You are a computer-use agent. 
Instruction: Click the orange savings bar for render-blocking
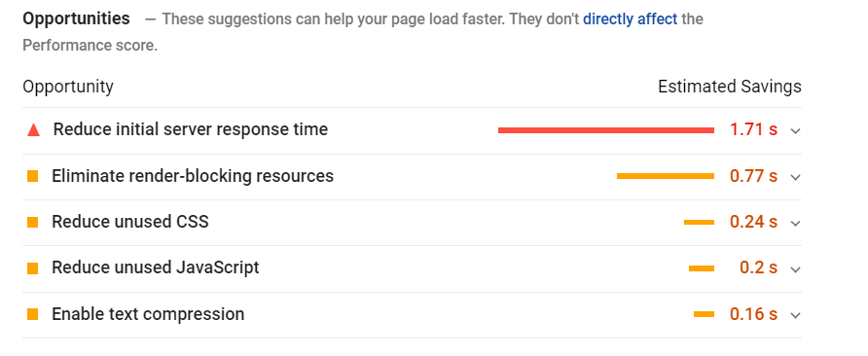pos(666,176)
